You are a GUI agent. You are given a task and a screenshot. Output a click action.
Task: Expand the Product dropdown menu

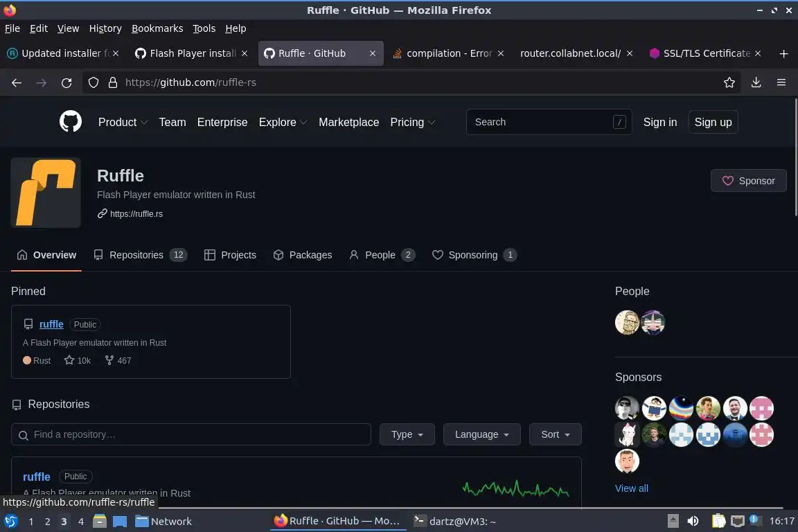(x=123, y=122)
